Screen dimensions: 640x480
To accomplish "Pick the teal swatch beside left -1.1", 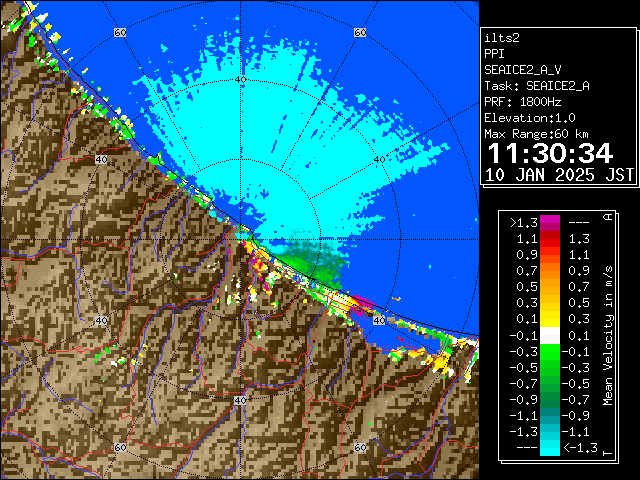I will pos(550,416).
